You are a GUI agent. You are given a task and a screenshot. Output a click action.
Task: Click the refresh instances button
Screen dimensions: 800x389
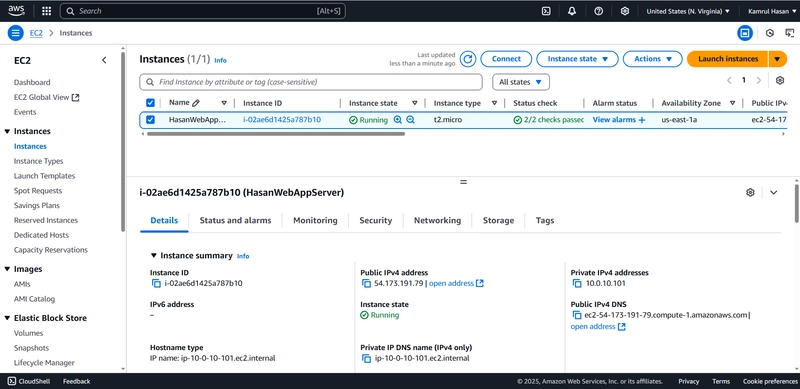(468, 59)
